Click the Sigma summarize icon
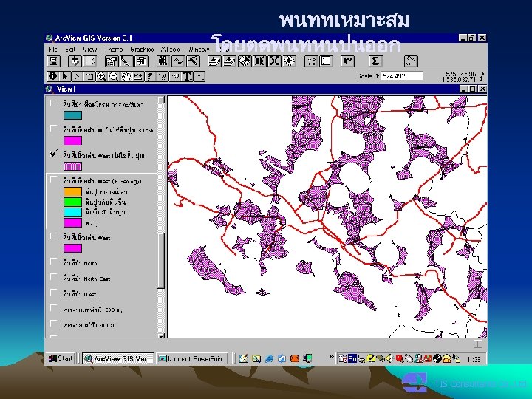 375,61
